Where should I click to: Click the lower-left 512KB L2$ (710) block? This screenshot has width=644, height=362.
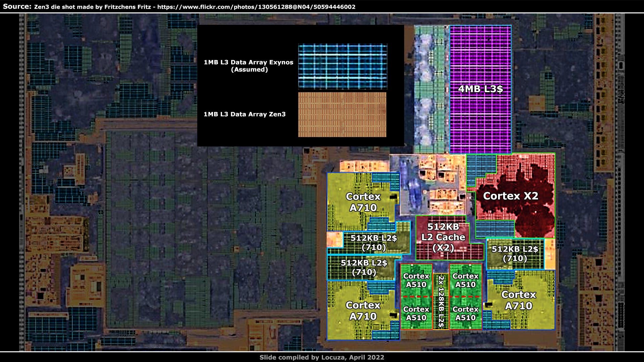tap(364, 267)
